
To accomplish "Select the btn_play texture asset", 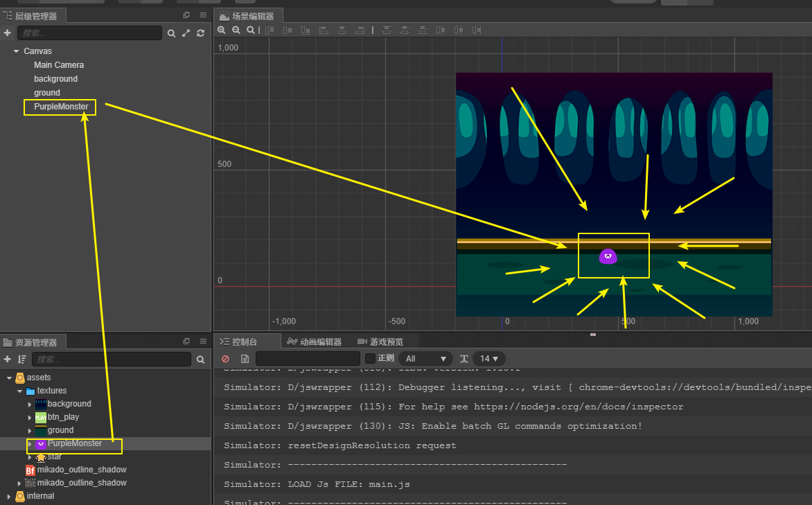I will pyautogui.click(x=63, y=417).
